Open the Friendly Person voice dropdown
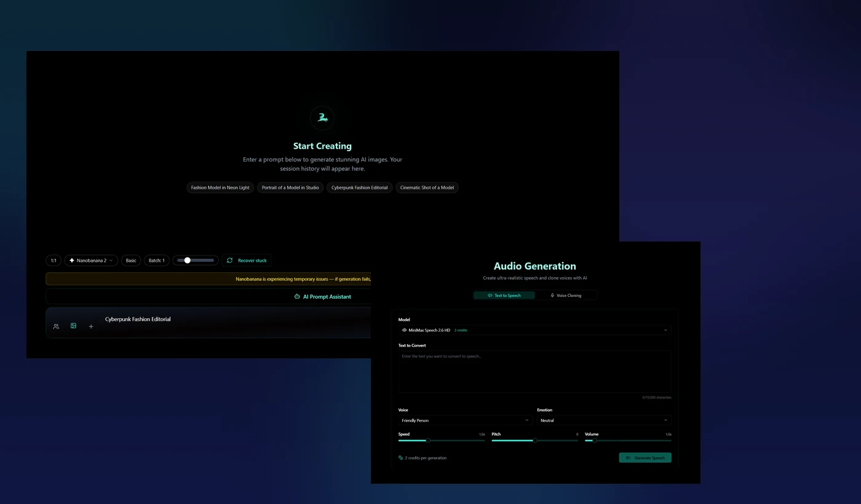 (465, 420)
